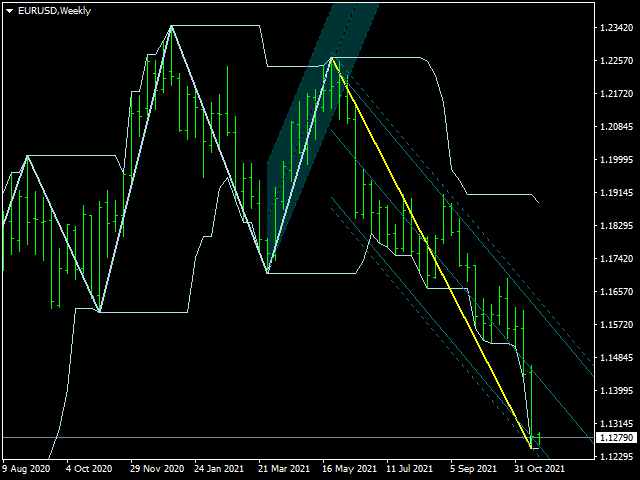The width and height of the screenshot is (640, 480).
Task: Click price scale value 1.13145
Action: coord(616,423)
